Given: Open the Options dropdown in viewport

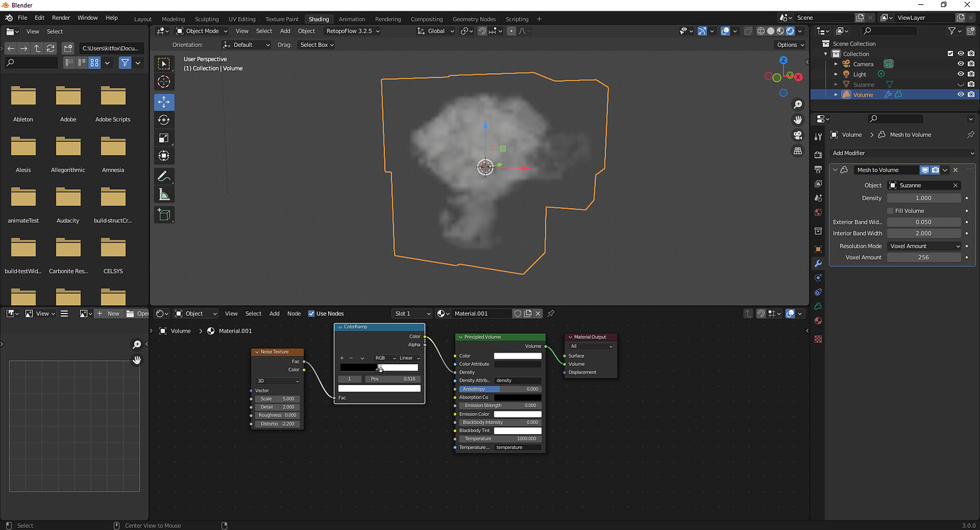Looking at the screenshot, I should [x=790, y=45].
